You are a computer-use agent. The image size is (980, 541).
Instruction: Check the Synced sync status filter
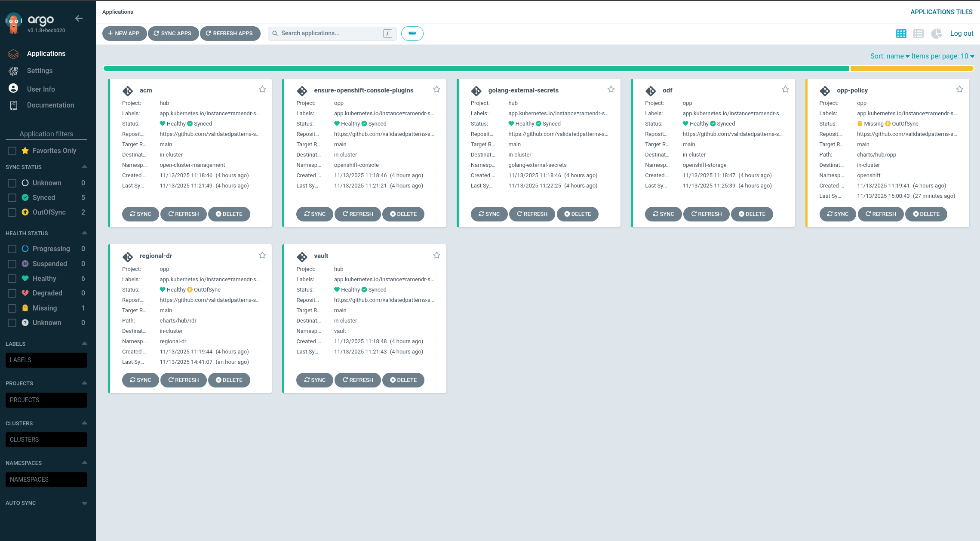(x=11, y=197)
